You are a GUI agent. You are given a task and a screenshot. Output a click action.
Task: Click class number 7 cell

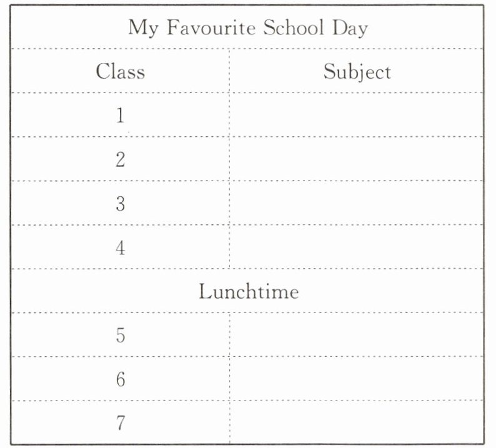pyautogui.click(x=120, y=423)
